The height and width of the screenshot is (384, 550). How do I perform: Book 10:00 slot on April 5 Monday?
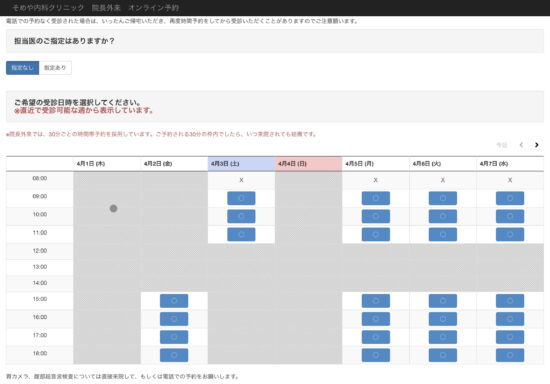376,216
